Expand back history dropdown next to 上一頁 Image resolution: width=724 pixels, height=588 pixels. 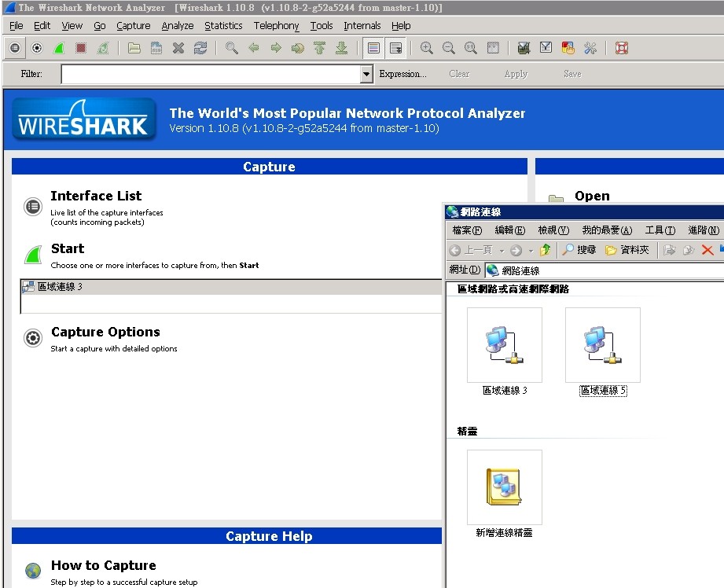(502, 251)
